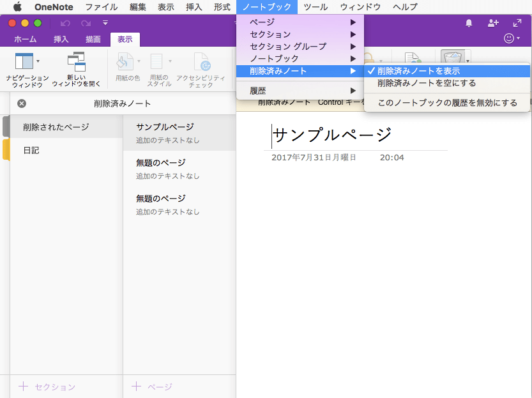Open the first 無題のページ entry

[x=179, y=169]
